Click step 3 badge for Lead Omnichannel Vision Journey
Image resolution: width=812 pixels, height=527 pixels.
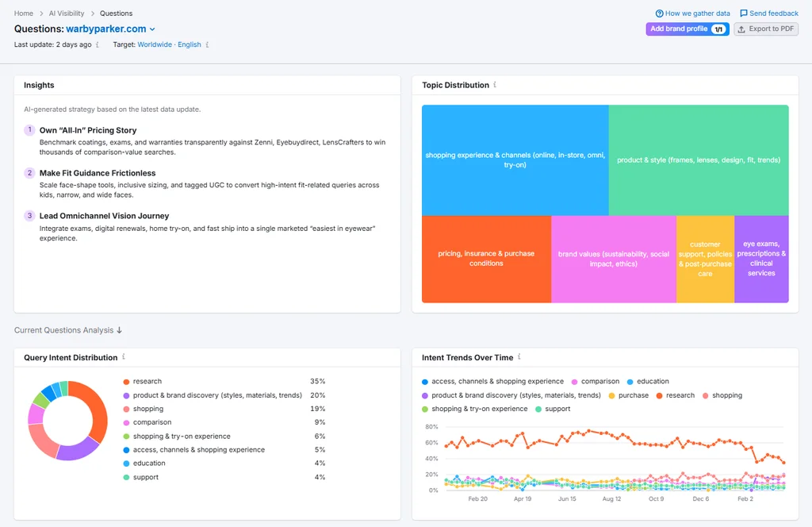pyautogui.click(x=29, y=216)
